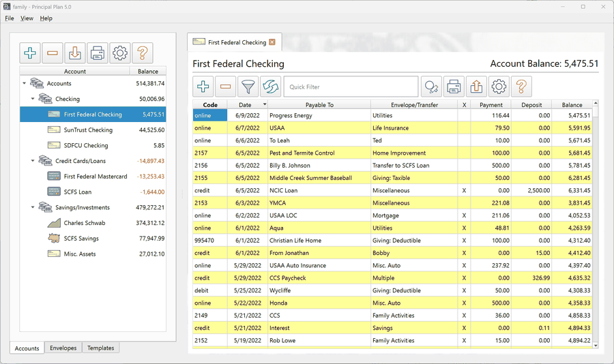The height and width of the screenshot is (364, 614).
Task: Open the Help menu
Action: (x=46, y=18)
